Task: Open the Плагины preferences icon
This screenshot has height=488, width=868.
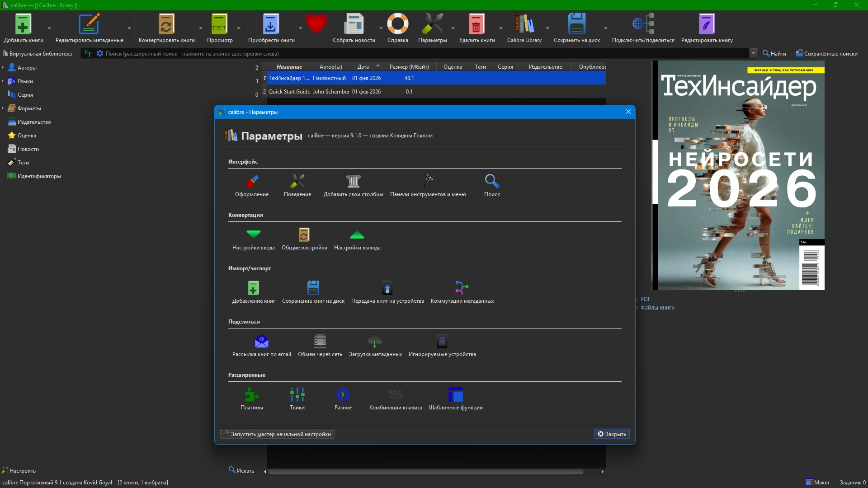Action: coord(252,399)
